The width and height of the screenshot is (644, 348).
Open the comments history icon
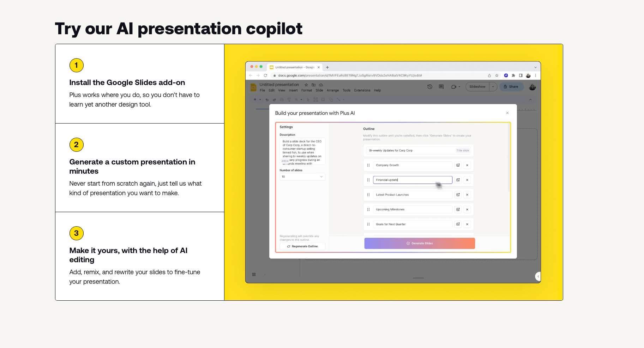441,87
